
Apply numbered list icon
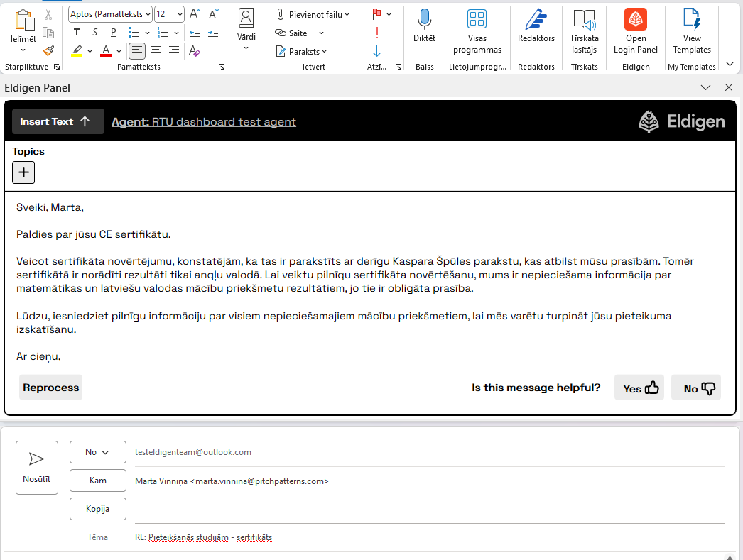[163, 32]
